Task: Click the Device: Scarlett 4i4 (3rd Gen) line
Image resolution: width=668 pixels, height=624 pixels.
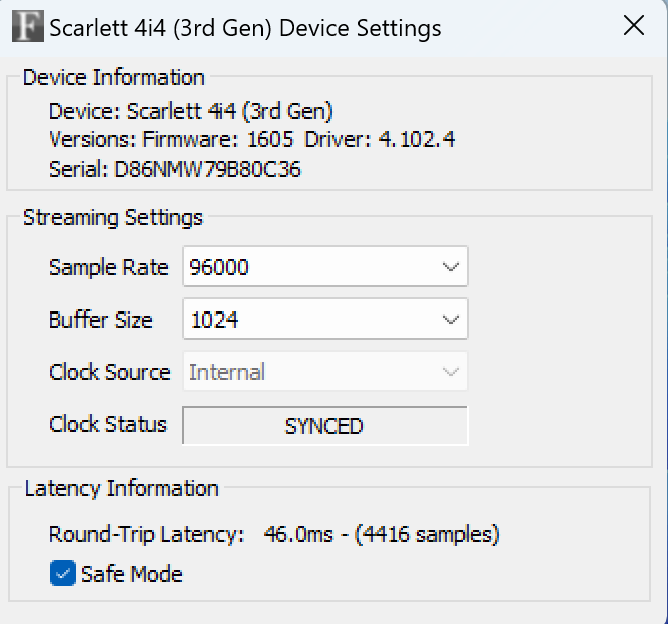Action: tap(190, 111)
